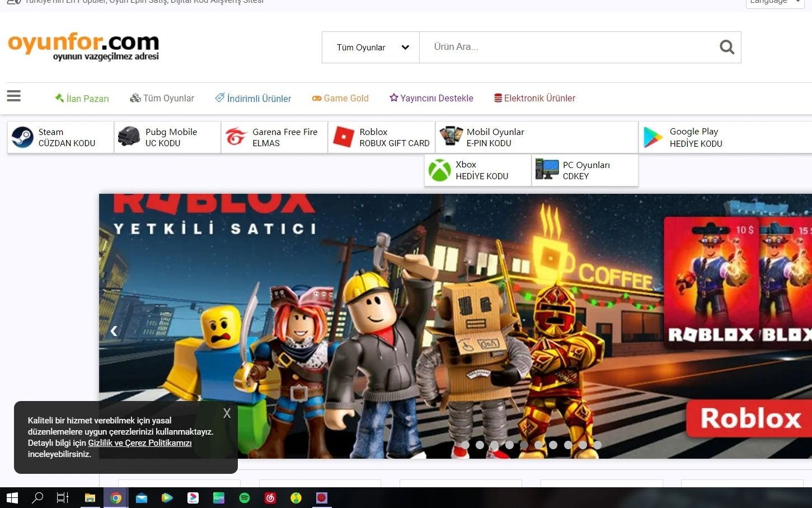Click the Garena Free Fire icon
The width and height of the screenshot is (812, 508).
236,137
